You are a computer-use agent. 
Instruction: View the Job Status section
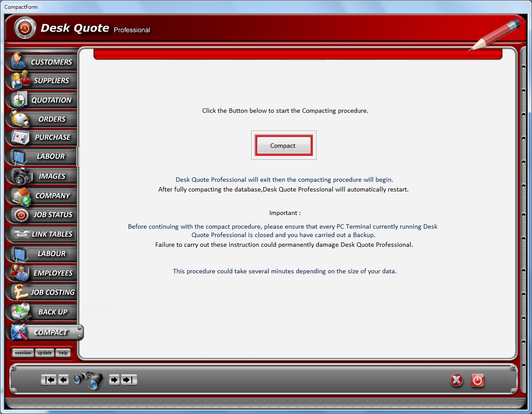coord(42,215)
